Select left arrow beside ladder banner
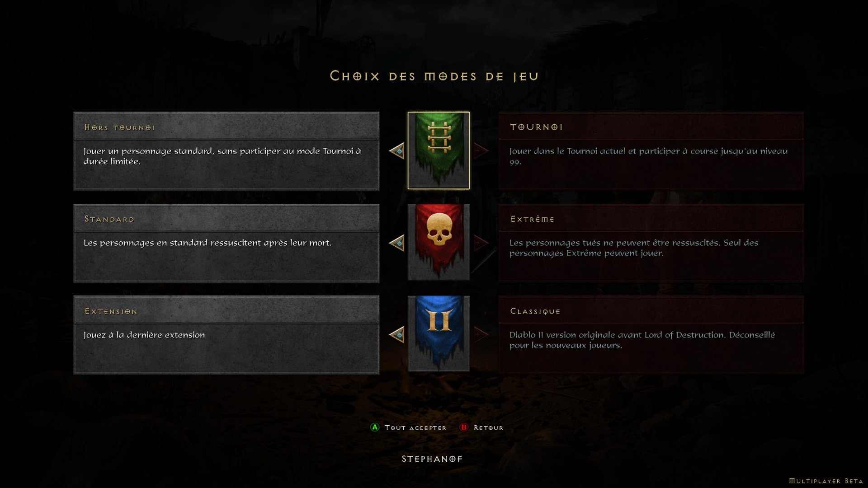 (396, 150)
